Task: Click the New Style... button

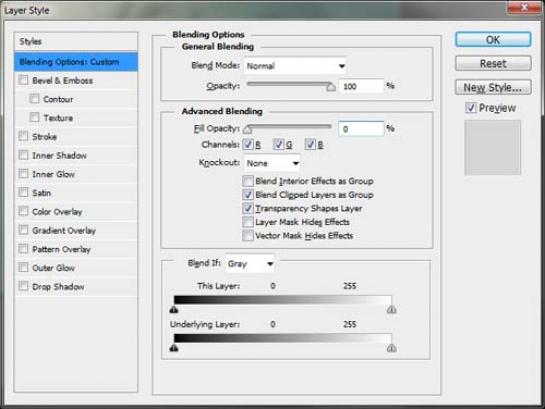Action: (x=493, y=87)
